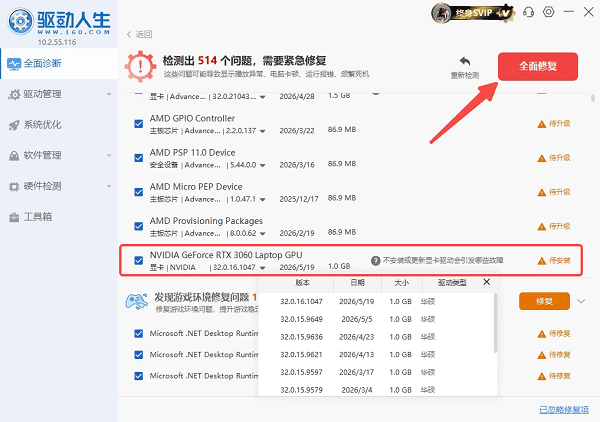Viewport: 600px width, 422px height.
Task: Close the version list popup
Action: (486, 282)
